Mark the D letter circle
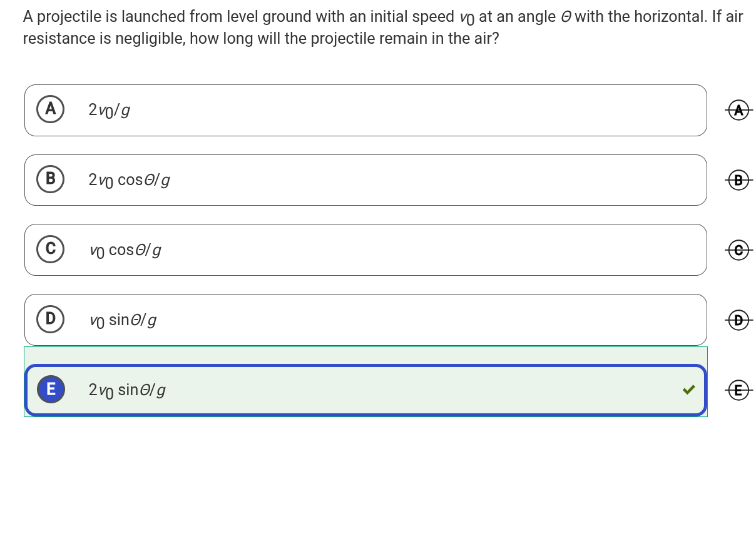Viewport: 756px width, 539px height. click(51, 319)
